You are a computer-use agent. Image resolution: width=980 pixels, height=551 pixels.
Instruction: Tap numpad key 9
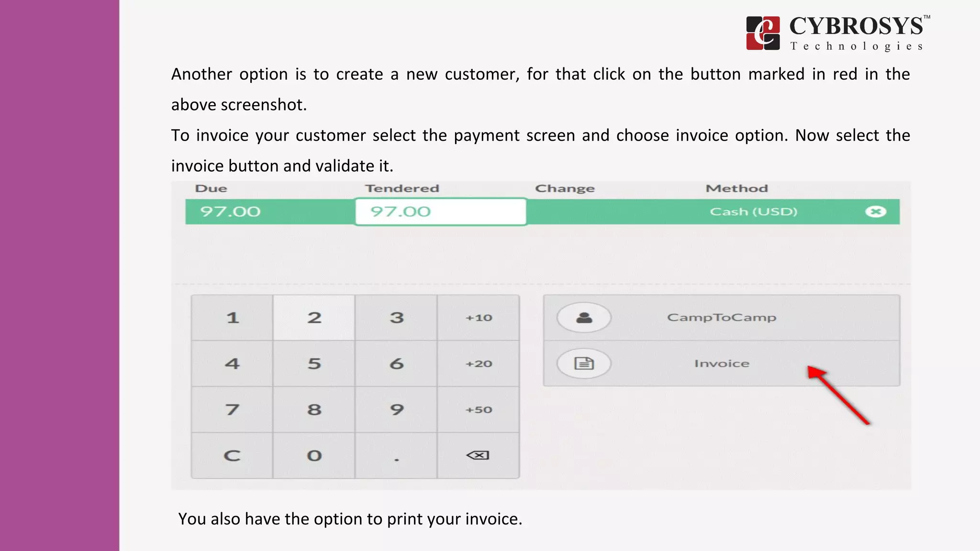396,409
